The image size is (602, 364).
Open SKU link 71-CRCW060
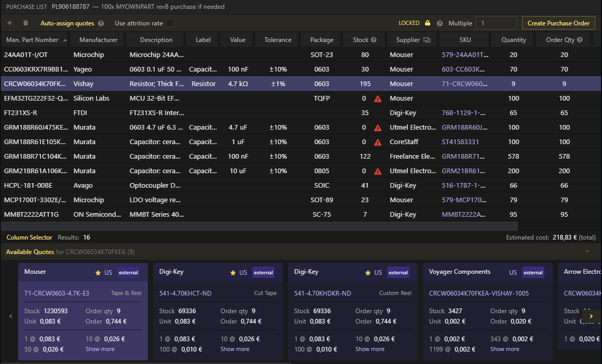tap(464, 84)
